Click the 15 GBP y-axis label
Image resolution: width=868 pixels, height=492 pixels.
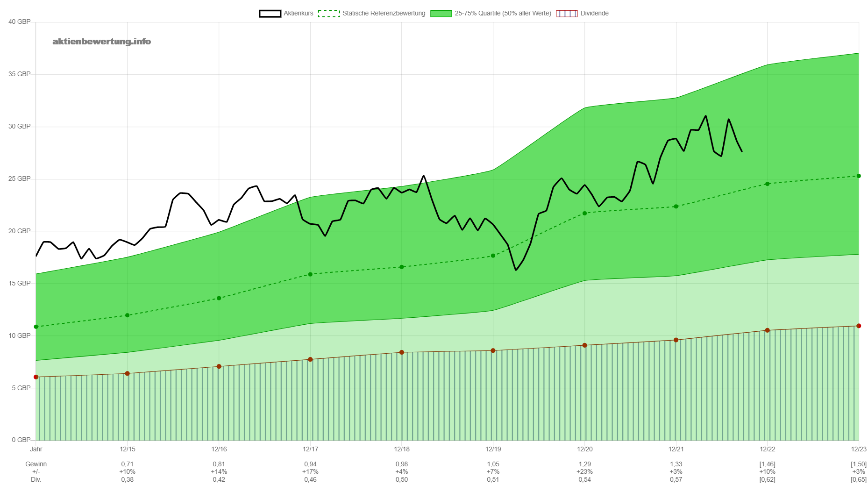pyautogui.click(x=20, y=284)
